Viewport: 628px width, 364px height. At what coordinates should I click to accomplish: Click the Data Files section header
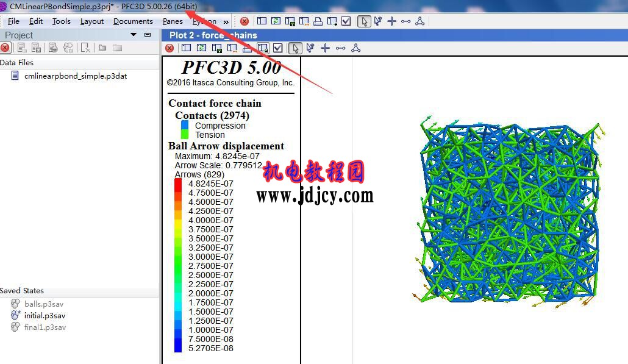(17, 62)
